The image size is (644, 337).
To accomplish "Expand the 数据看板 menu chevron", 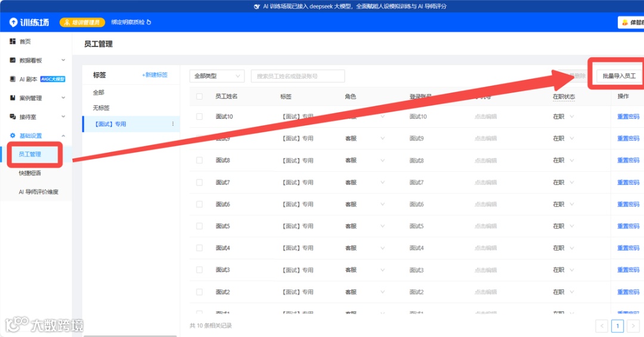I will pos(63,60).
